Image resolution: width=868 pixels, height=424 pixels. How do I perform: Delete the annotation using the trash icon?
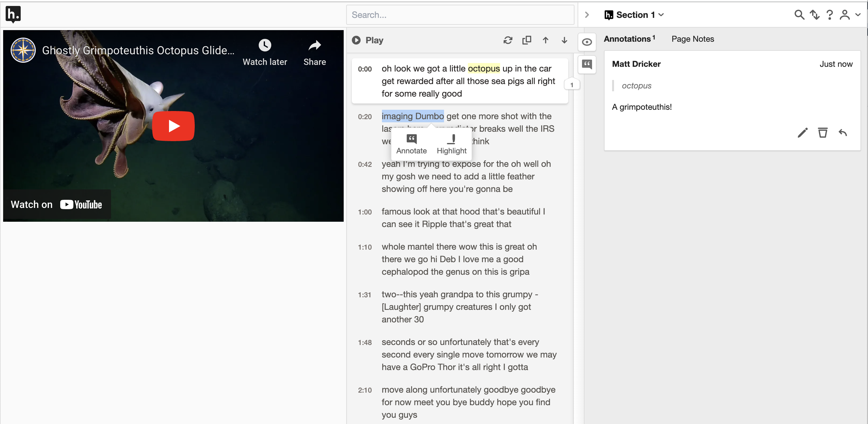click(x=823, y=133)
